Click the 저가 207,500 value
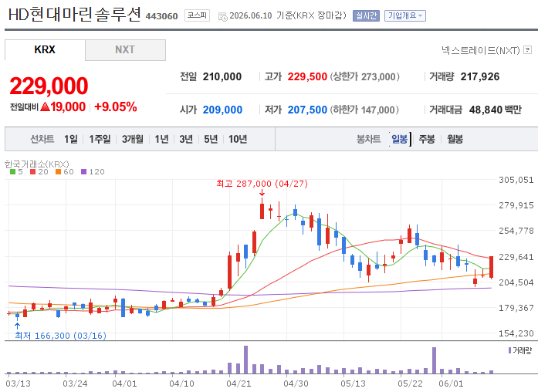Viewport: 538px width, 392px height. point(307,110)
